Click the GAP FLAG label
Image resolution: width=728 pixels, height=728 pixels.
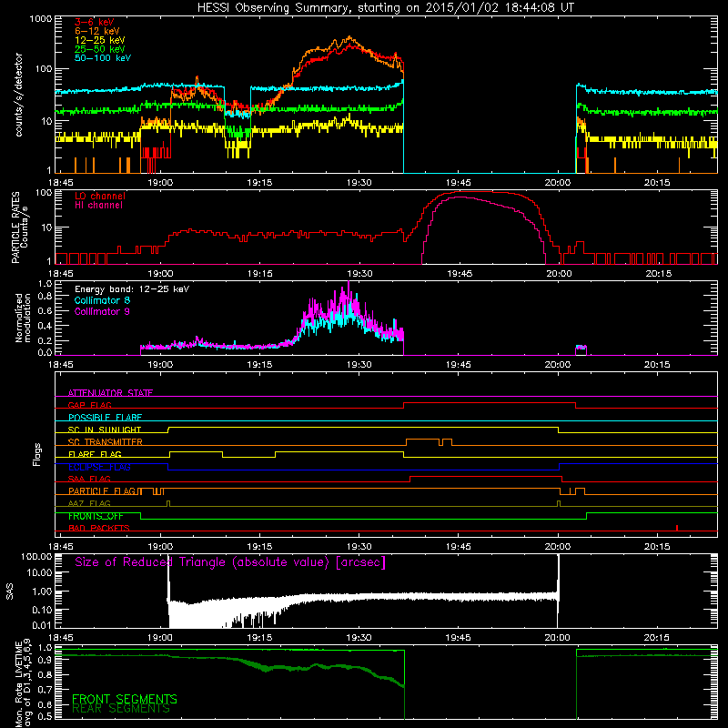click(x=89, y=405)
